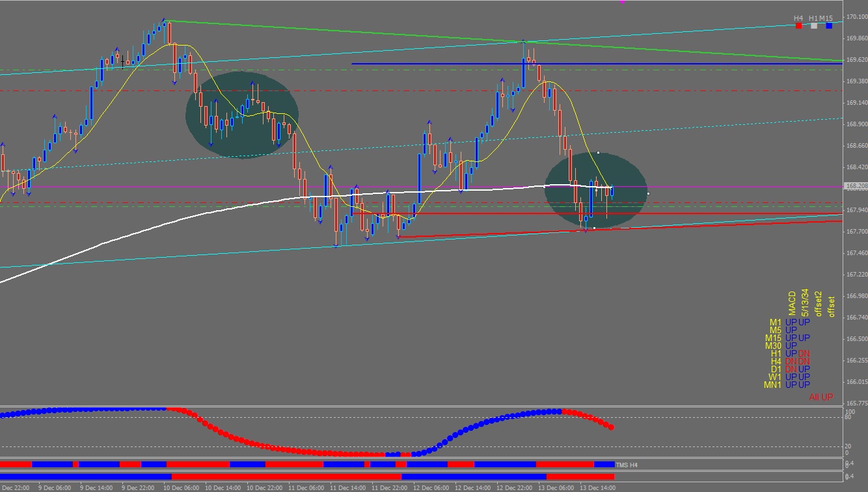The height and width of the screenshot is (492, 868).
Task: Select the MN1 row label in dashboard
Action: point(772,385)
